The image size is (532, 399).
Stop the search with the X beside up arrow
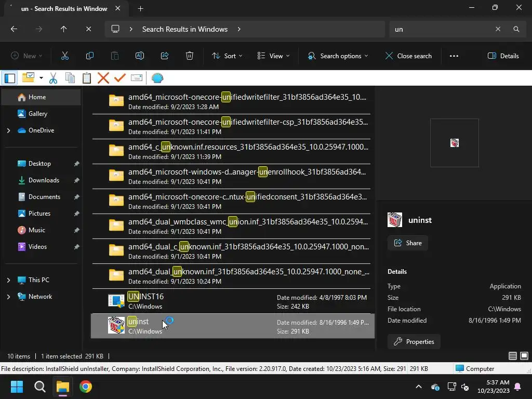[x=88, y=29]
